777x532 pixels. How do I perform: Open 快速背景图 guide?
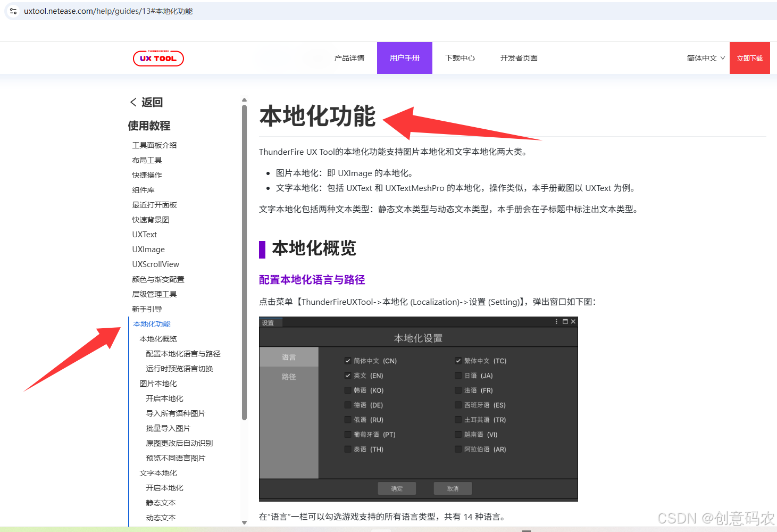pyautogui.click(x=151, y=220)
